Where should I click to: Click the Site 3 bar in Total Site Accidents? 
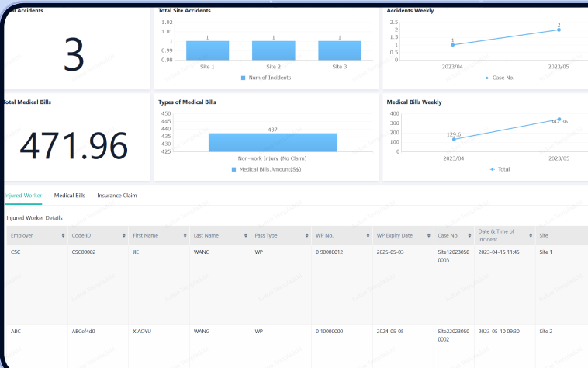340,50
